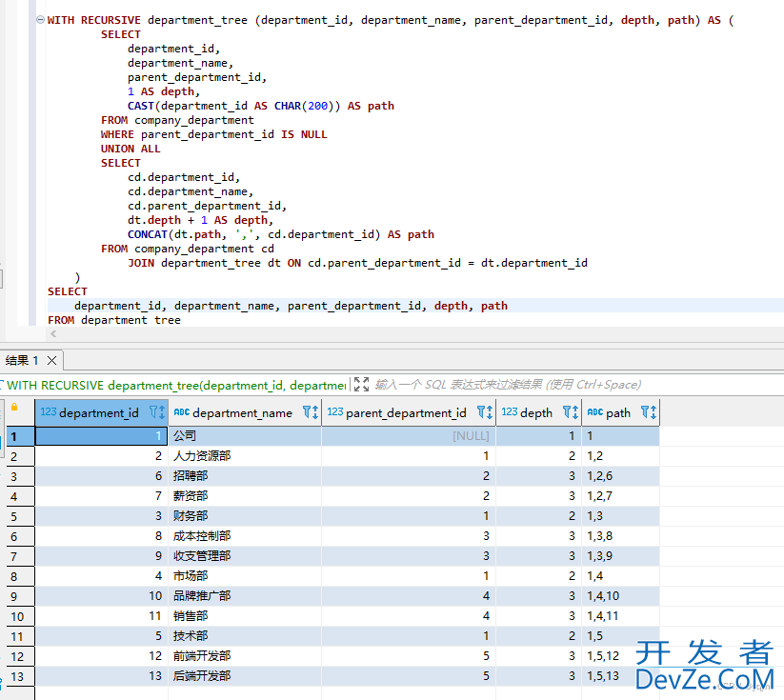Open the department_name column filter funnel

click(307, 412)
